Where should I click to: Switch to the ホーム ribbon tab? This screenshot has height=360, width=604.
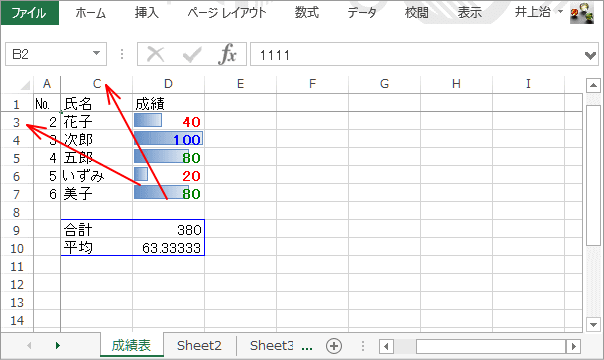coord(91,13)
